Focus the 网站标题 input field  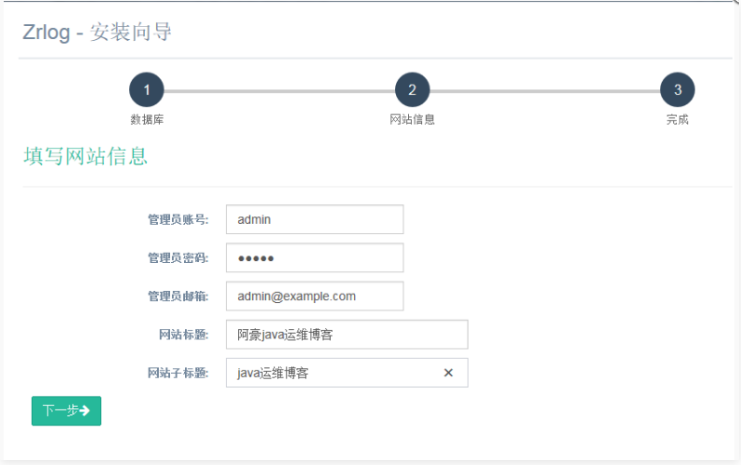(x=346, y=335)
